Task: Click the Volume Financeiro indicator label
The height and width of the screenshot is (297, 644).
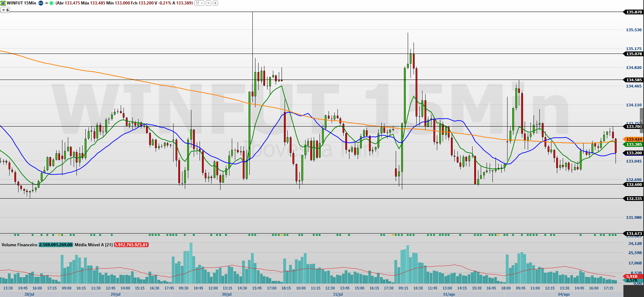Action: (20, 245)
